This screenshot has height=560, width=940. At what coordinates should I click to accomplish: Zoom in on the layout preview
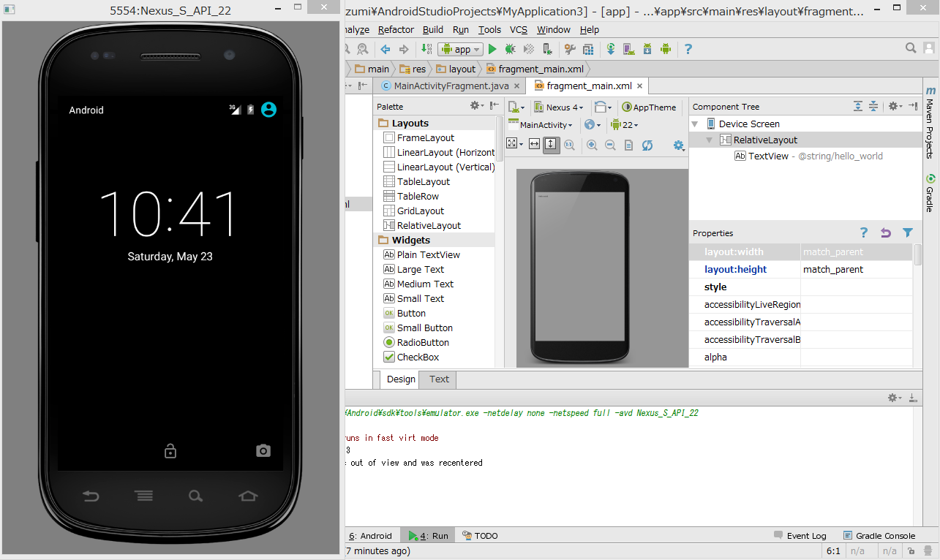(x=592, y=145)
